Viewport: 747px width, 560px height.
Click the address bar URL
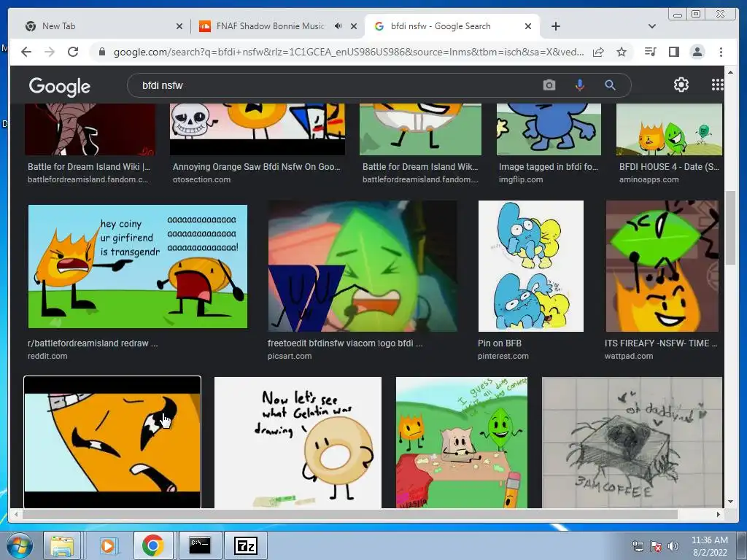click(x=348, y=52)
